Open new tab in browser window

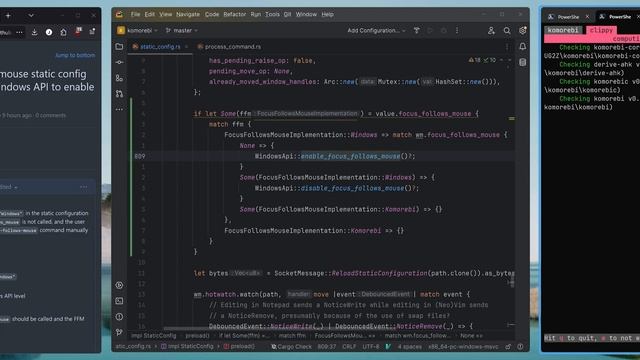point(8,16)
